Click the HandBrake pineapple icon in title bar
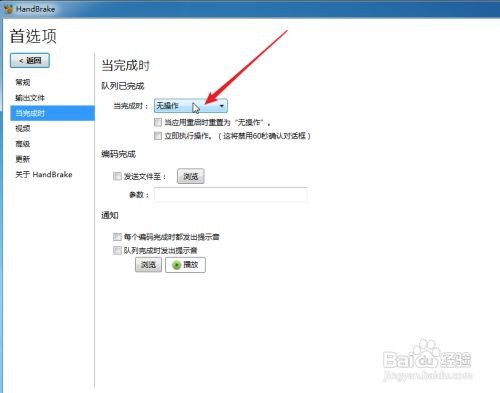This screenshot has height=393, width=500. click(x=8, y=9)
